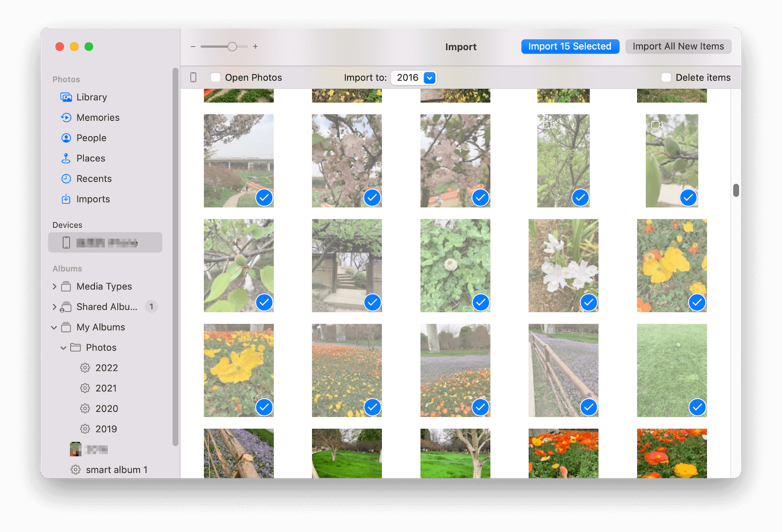Open the 2022 smart album
The height and width of the screenshot is (532, 782).
tap(107, 367)
